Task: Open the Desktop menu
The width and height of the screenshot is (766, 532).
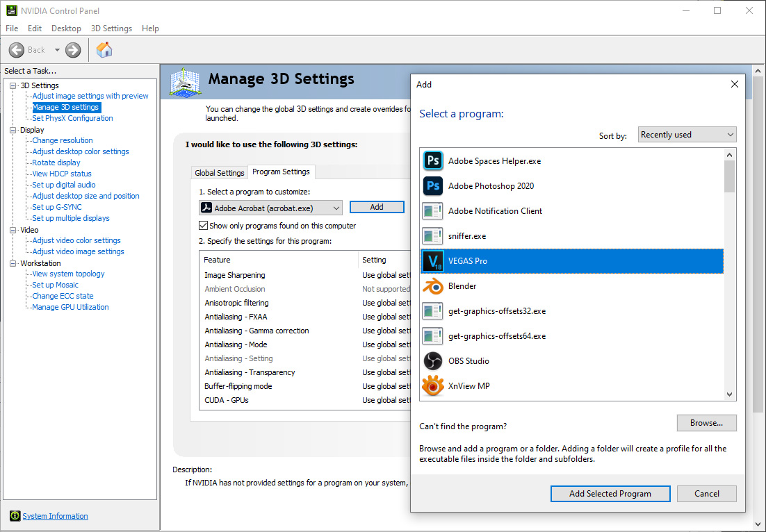Action: tap(67, 28)
